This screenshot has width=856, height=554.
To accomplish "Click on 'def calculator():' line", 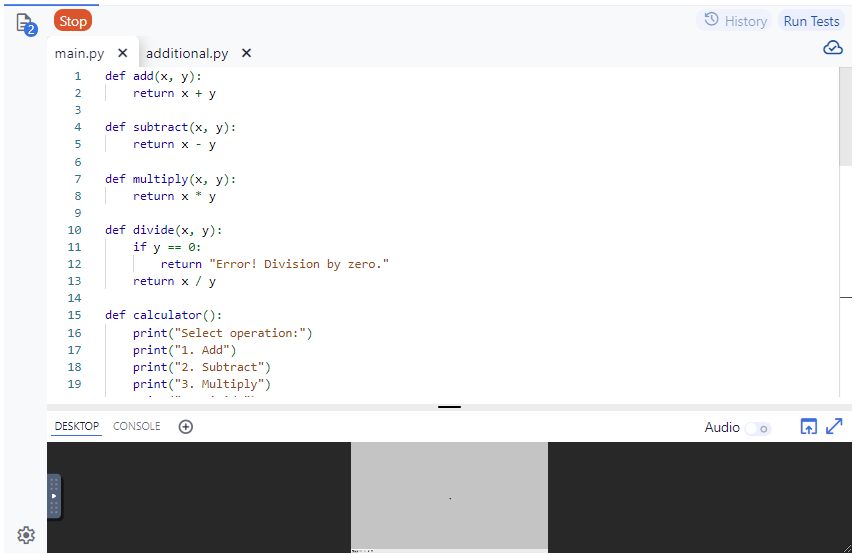I will click(164, 315).
